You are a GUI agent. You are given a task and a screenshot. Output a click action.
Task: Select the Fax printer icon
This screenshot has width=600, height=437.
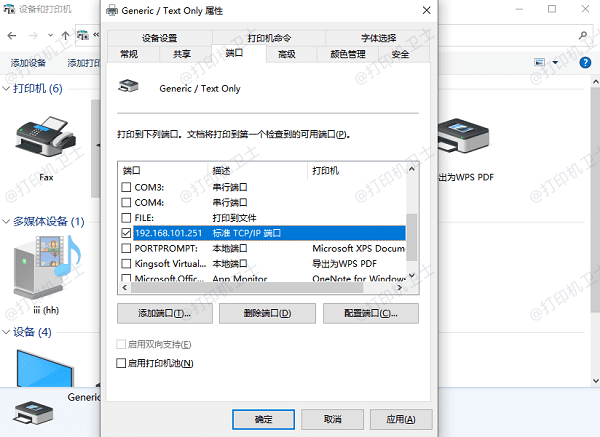46,136
